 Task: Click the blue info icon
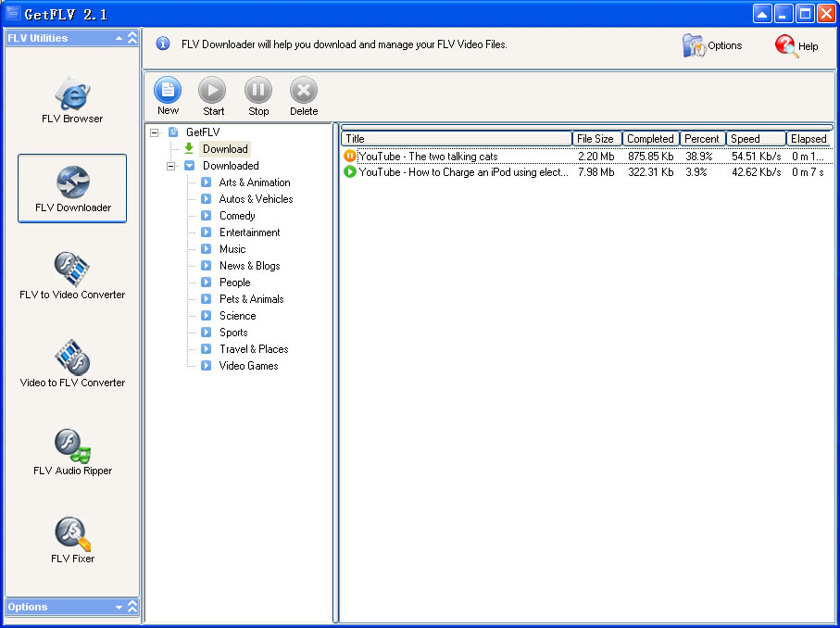(163, 44)
